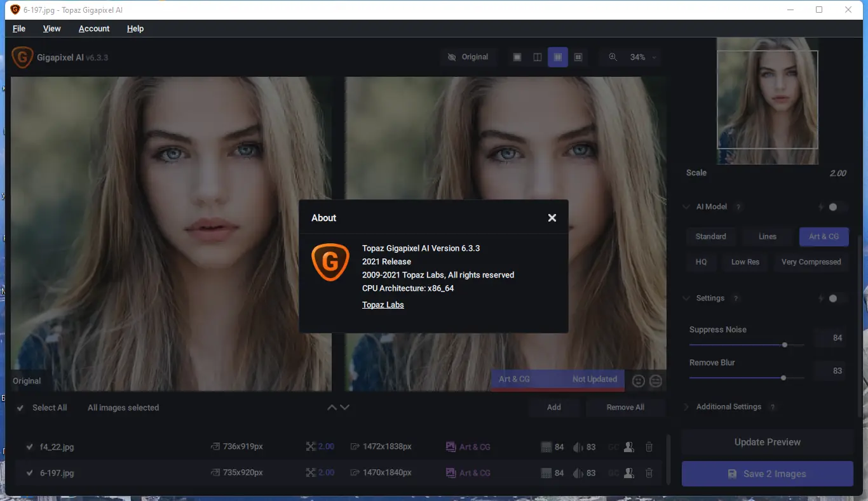Image resolution: width=868 pixels, height=501 pixels.
Task: Select the Standard AI model
Action: [x=711, y=236]
